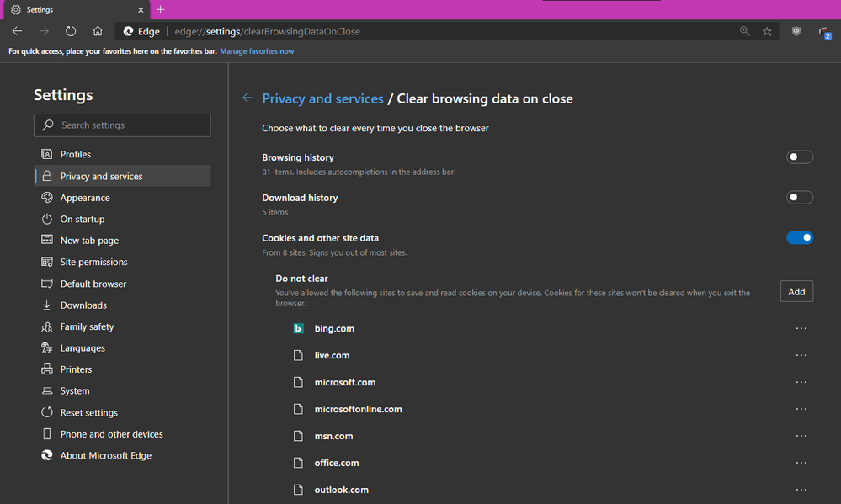This screenshot has width=841, height=504.
Task: Open Appearance settings
Action: click(122, 198)
